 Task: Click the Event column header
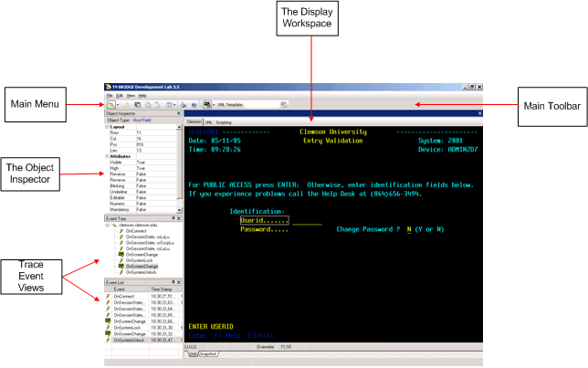click(x=131, y=289)
